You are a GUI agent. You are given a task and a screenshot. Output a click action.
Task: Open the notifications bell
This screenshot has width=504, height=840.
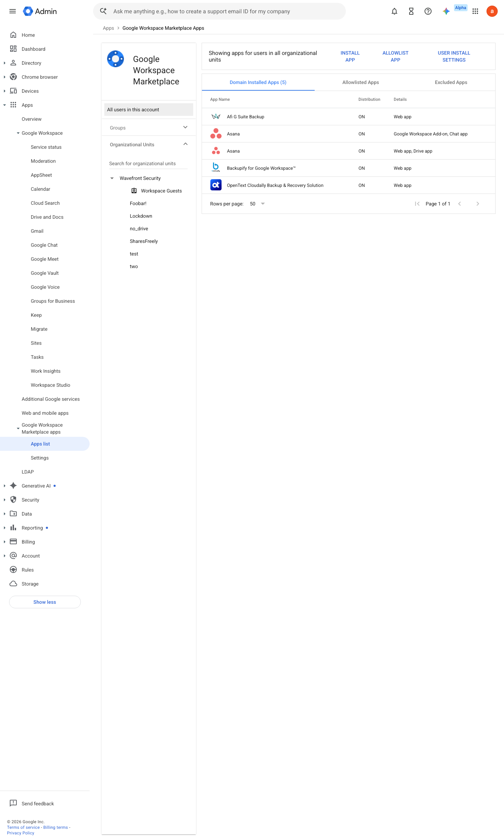394,11
